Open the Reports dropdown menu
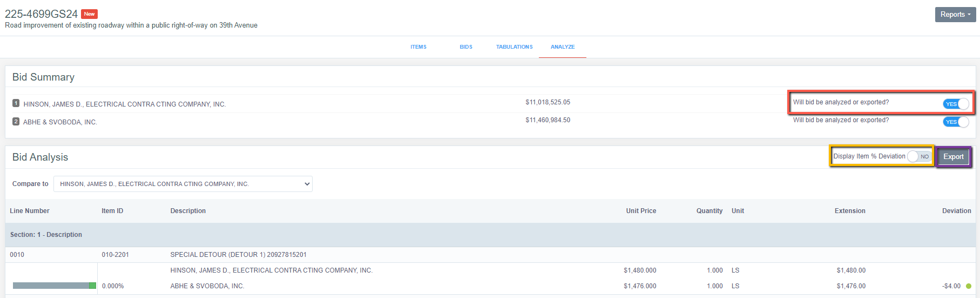Screen dimensions: 980x298 tap(955, 15)
